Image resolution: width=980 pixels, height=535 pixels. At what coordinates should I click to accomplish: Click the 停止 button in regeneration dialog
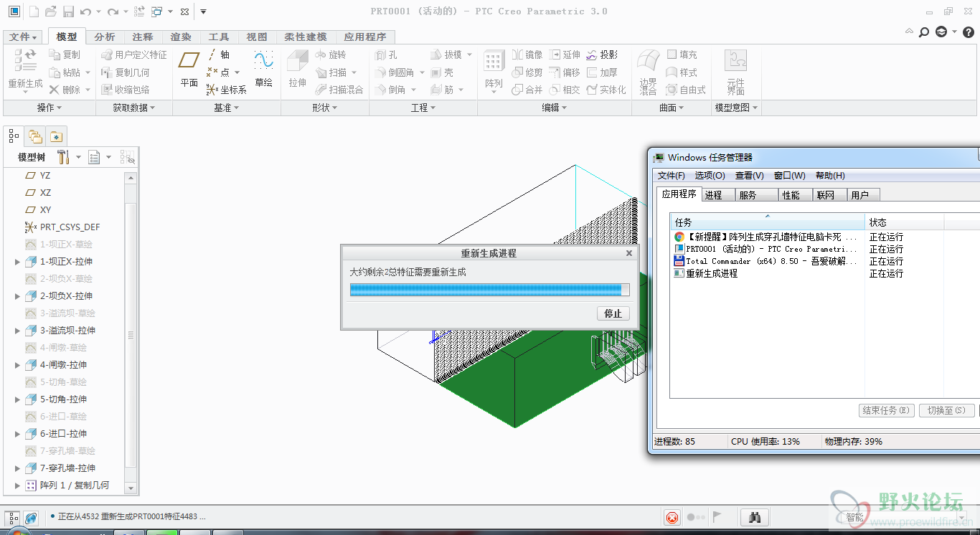pos(613,313)
